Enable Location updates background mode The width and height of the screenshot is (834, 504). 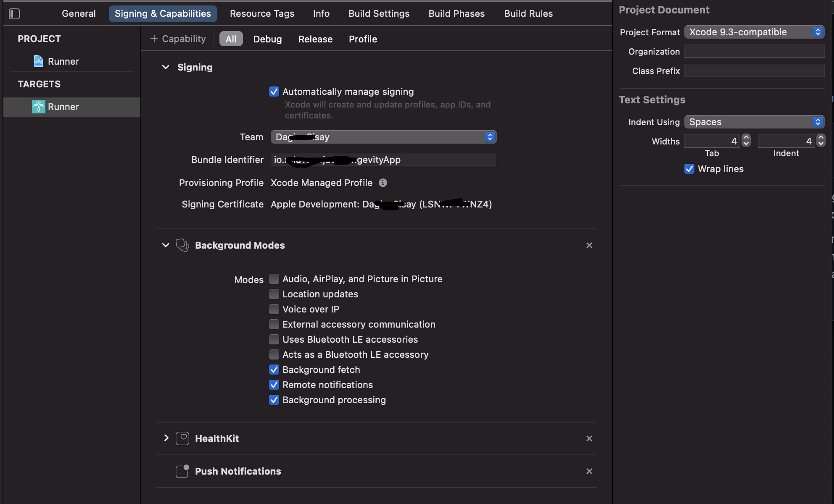(274, 294)
